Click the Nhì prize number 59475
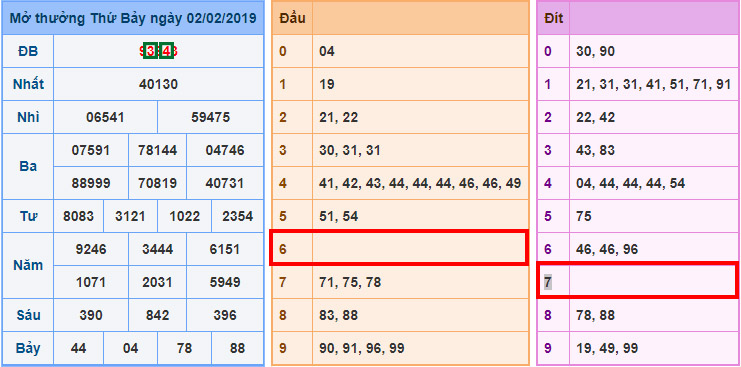The width and height of the screenshot is (741, 367). [210, 117]
